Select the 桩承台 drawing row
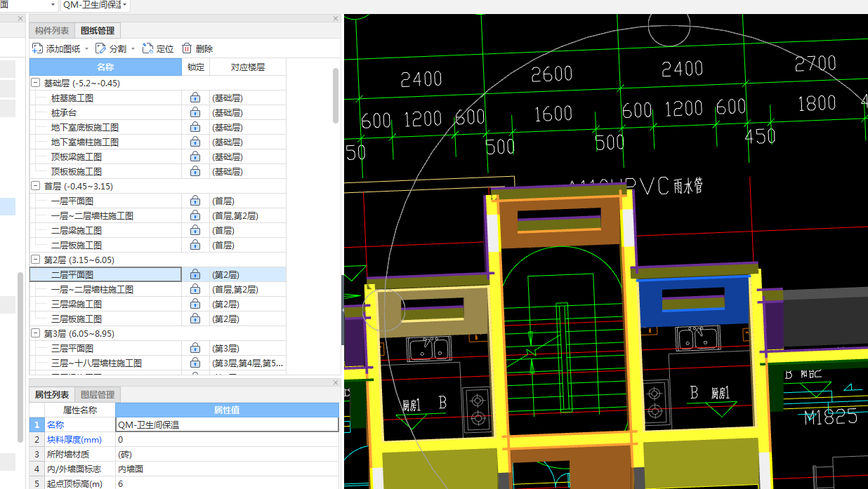This screenshot has width=868, height=489. [x=157, y=113]
